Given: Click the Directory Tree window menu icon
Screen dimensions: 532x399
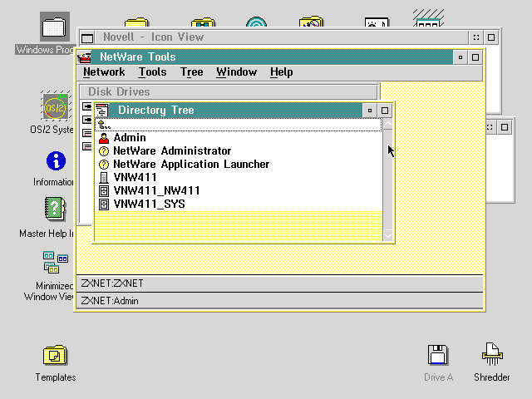Looking at the screenshot, I should tap(101, 111).
